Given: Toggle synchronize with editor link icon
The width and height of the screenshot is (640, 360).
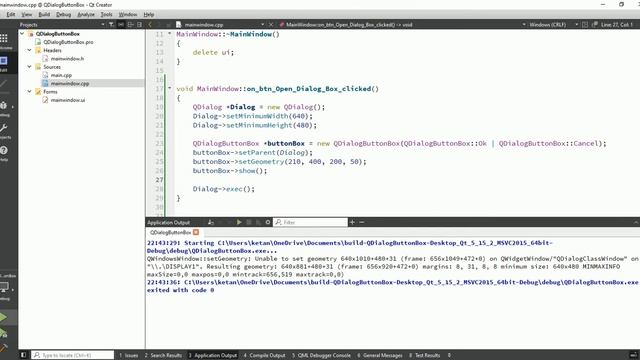Looking at the screenshot, I should (x=121, y=24).
